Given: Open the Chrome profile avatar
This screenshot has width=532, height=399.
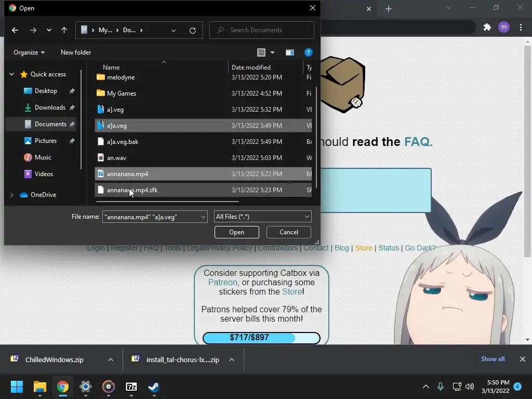Looking at the screenshot, I should 504,27.
